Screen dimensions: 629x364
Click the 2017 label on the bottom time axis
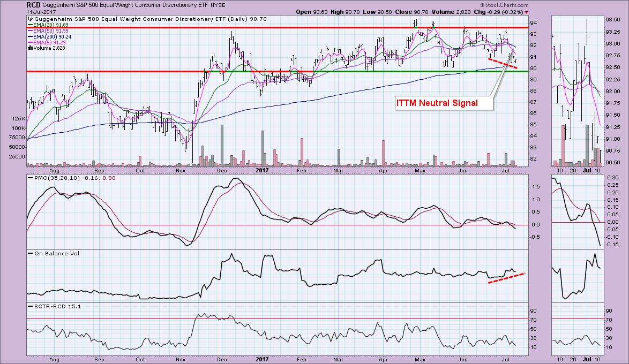(x=263, y=360)
